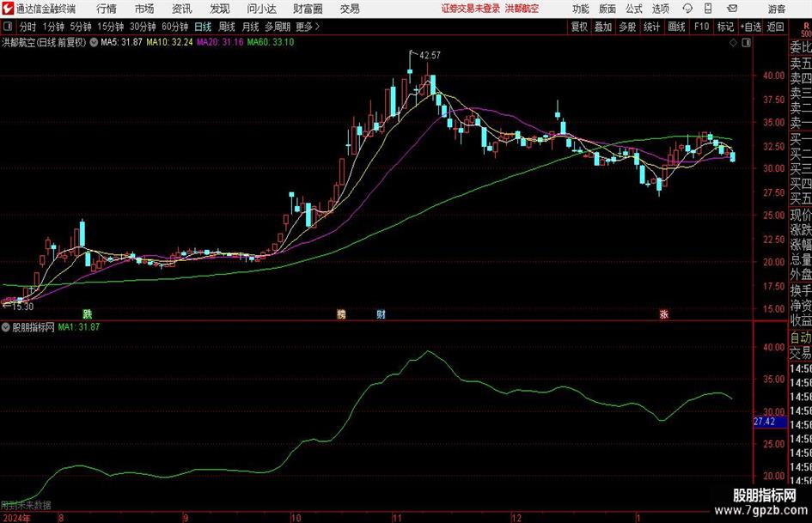Open the customer service headset icon

point(687,9)
